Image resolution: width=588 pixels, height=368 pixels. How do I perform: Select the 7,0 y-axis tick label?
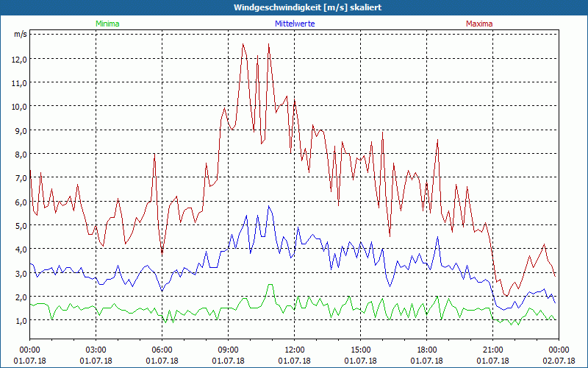pyautogui.click(x=18, y=177)
